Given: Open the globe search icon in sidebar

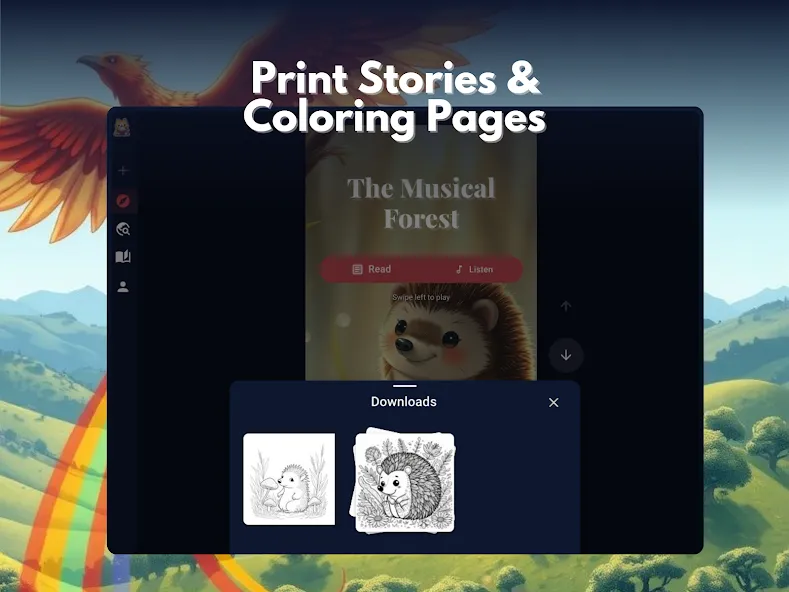Looking at the screenshot, I should (123, 229).
